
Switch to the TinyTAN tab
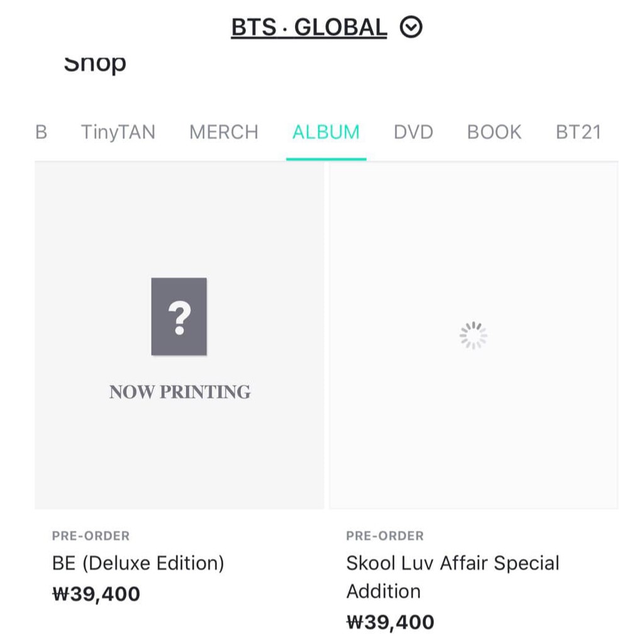118,132
